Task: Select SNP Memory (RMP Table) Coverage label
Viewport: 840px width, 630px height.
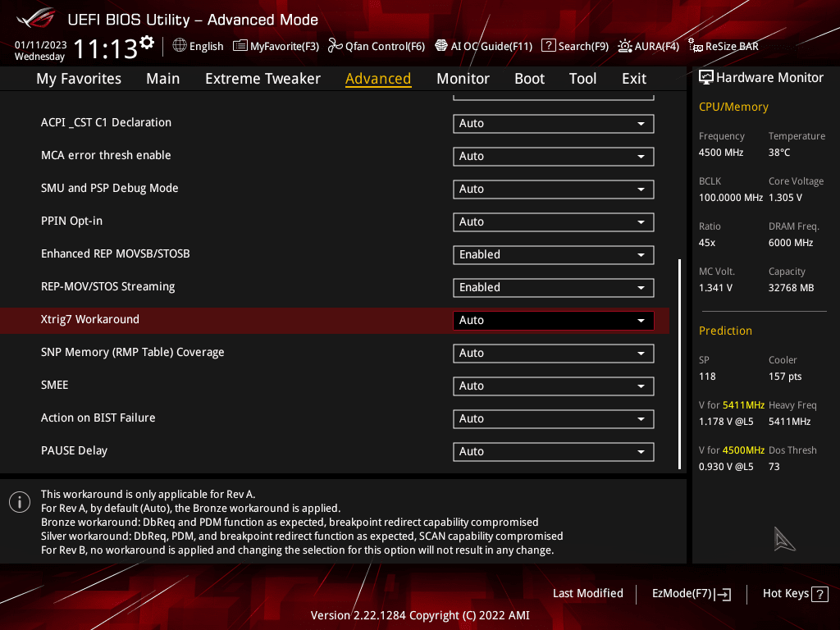Action: [x=132, y=353]
